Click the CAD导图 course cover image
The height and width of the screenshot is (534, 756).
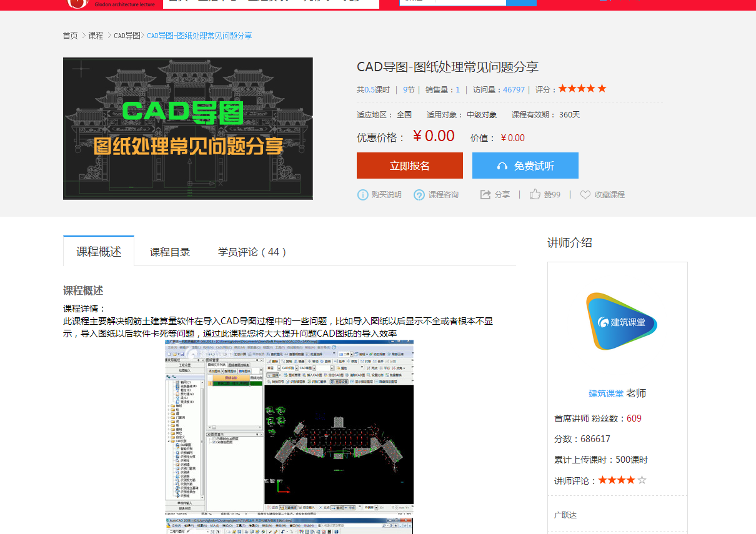(188, 129)
